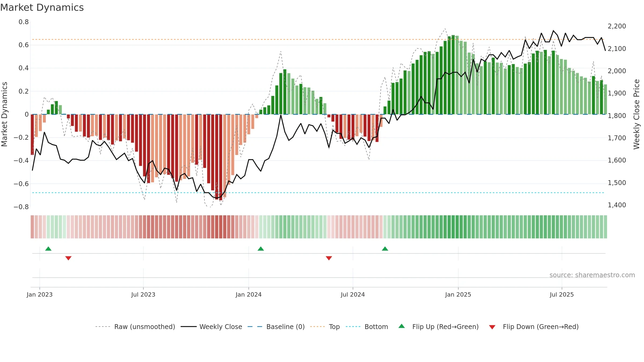Image resolution: width=644 pixels, height=362 pixels.
Task: Click the Jul 2025 x-axis label
Action: pos(562,294)
